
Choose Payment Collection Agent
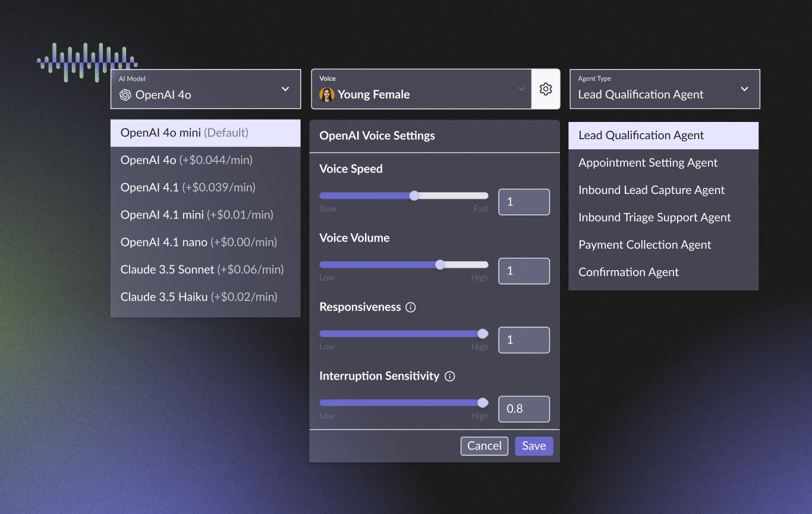(x=663, y=245)
